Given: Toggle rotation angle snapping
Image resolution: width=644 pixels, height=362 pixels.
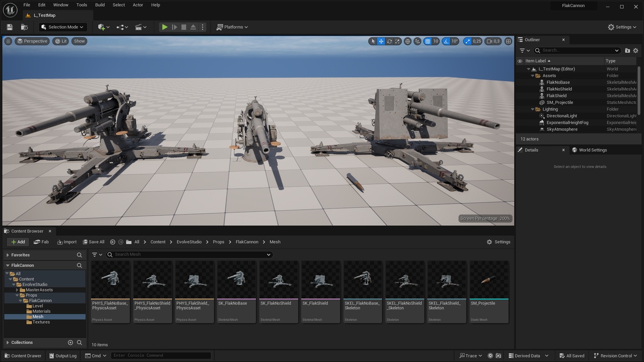Looking at the screenshot, I should (x=446, y=41).
